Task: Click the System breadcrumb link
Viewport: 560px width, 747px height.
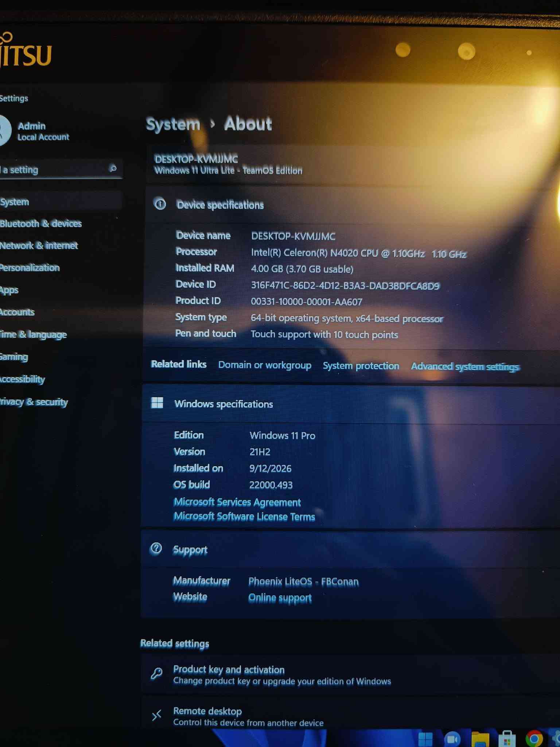Action: [x=173, y=124]
